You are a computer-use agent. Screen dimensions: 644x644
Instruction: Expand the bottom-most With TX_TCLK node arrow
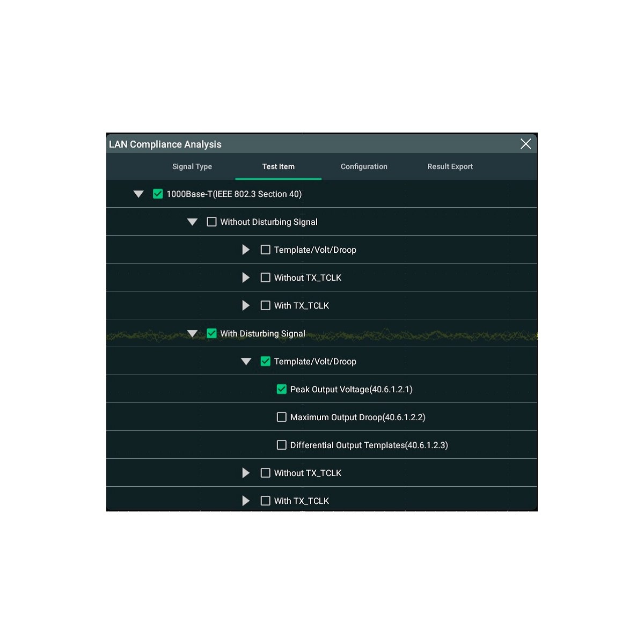point(246,501)
